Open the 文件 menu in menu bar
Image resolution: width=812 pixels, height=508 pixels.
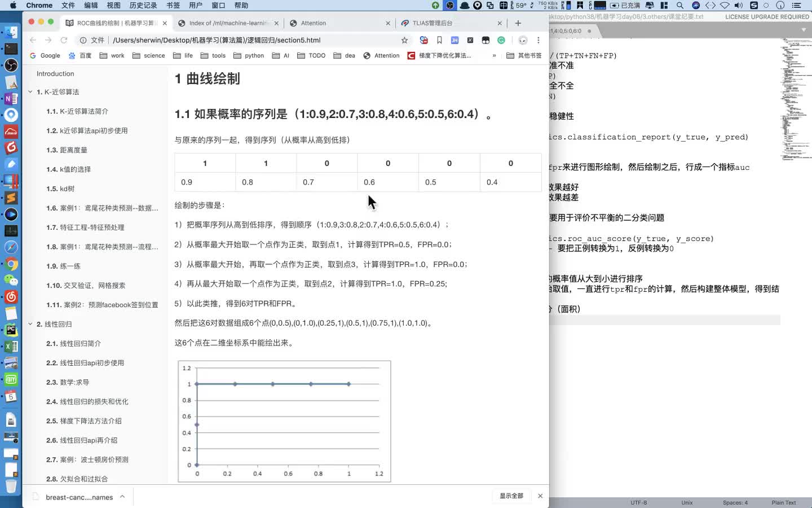(x=68, y=5)
